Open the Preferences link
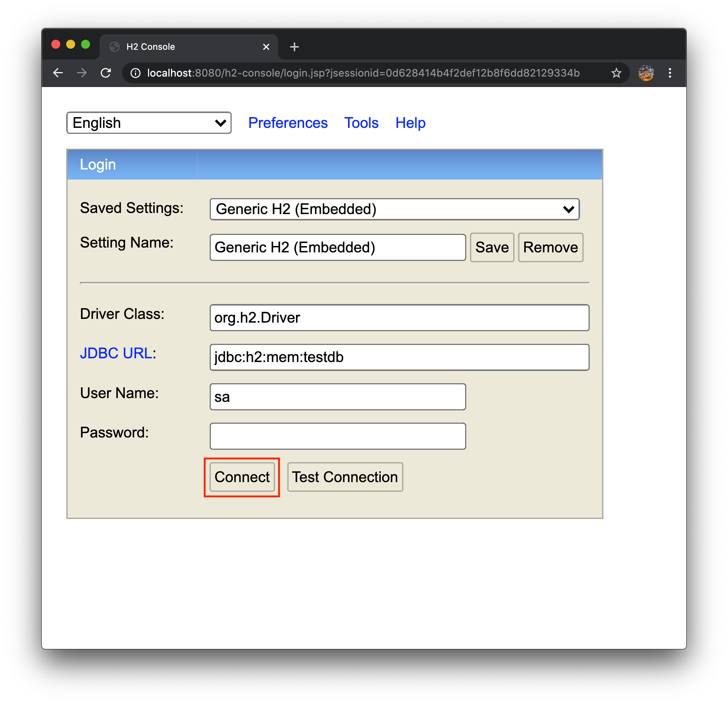The image size is (728, 704). coord(288,123)
